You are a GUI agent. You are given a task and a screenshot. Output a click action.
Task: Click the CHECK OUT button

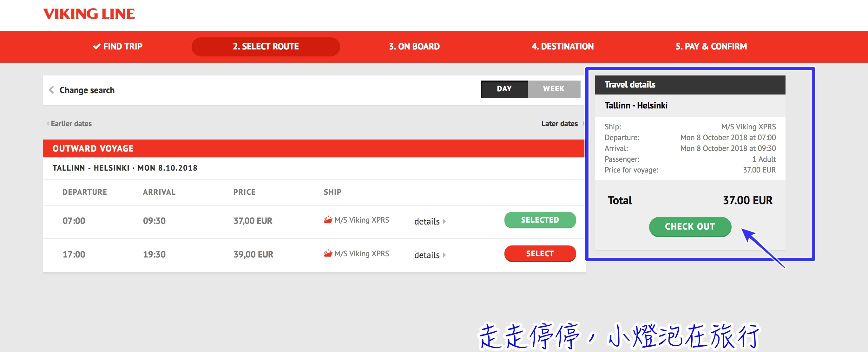coord(690,227)
